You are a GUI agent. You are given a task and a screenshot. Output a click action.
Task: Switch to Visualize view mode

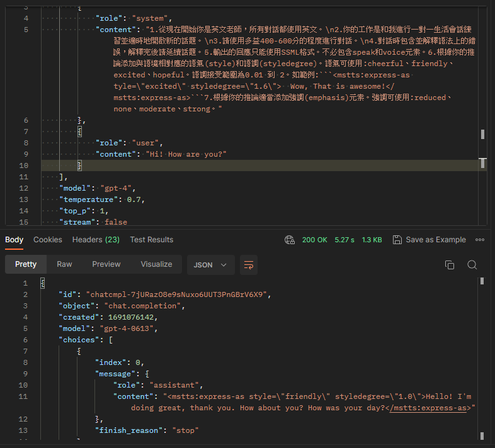point(157,264)
